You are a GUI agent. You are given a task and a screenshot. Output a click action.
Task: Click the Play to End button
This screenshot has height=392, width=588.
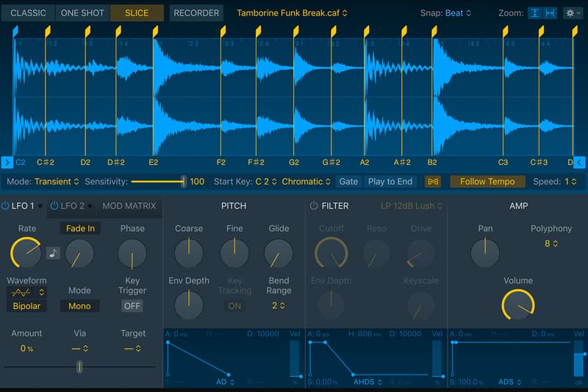[x=390, y=182]
